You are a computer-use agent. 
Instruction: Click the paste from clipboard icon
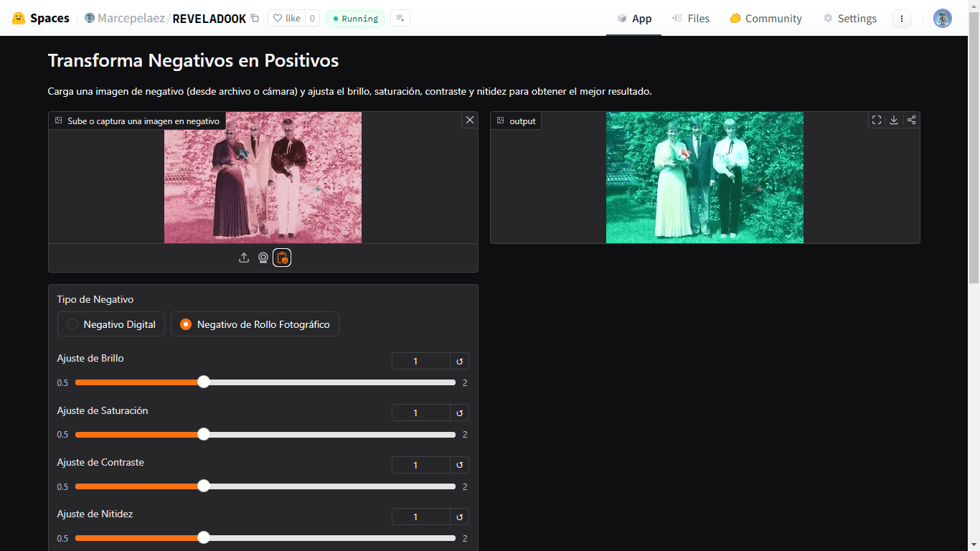pyautogui.click(x=282, y=258)
